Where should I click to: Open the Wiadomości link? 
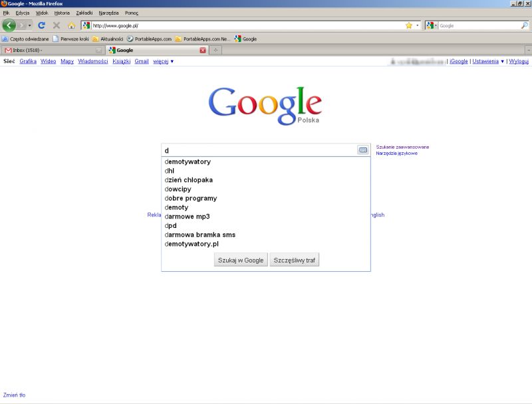tap(93, 61)
